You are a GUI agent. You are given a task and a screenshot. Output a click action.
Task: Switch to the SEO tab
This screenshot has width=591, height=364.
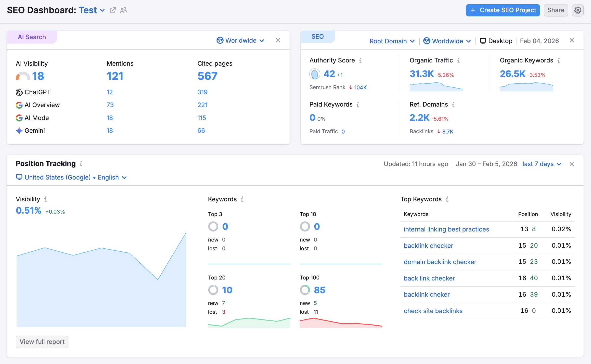[317, 36]
